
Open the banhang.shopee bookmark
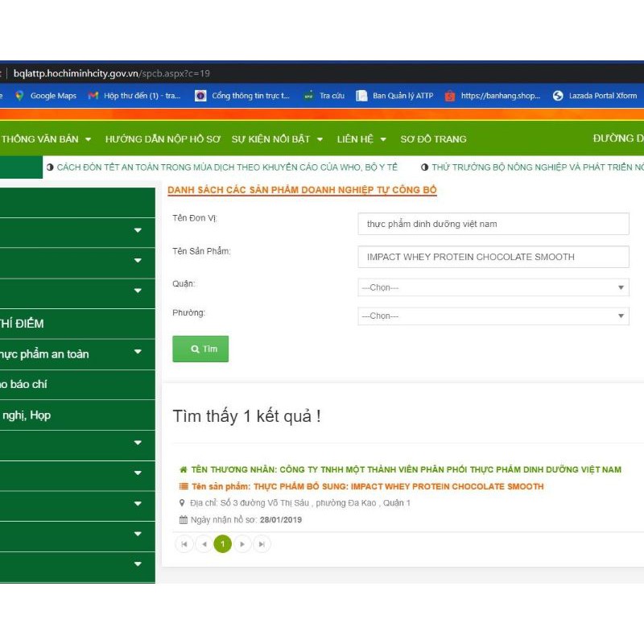point(493,96)
